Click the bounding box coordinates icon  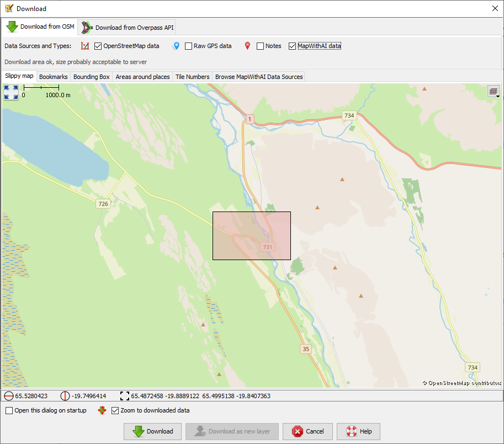coord(124,396)
